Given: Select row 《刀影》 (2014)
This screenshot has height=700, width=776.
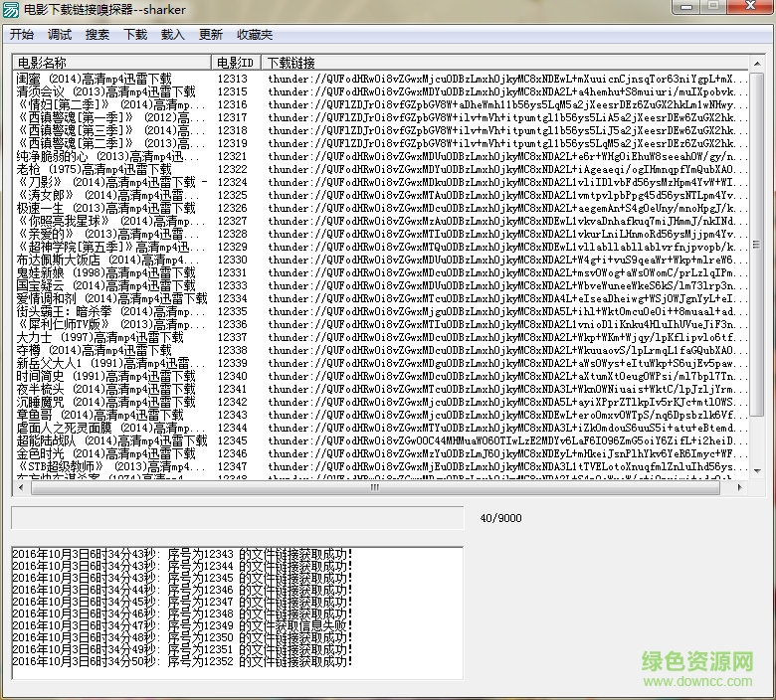Looking at the screenshot, I should click(381, 182).
